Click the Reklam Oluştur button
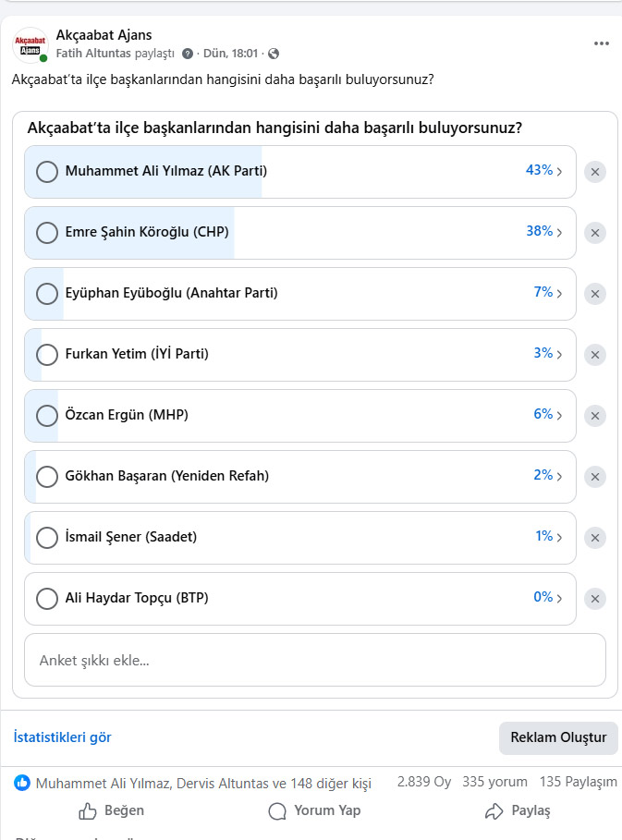Screen dimensions: 622x840 click(x=558, y=737)
